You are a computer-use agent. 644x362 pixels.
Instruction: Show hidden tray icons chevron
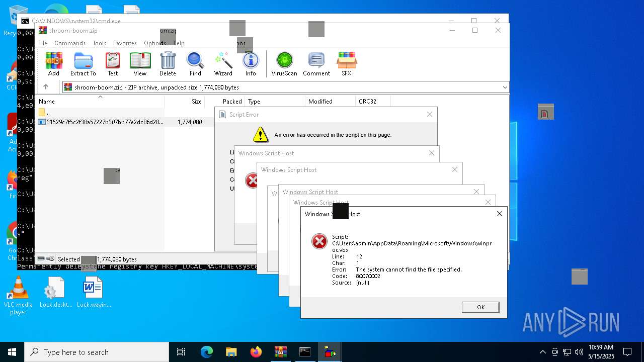[x=542, y=352]
